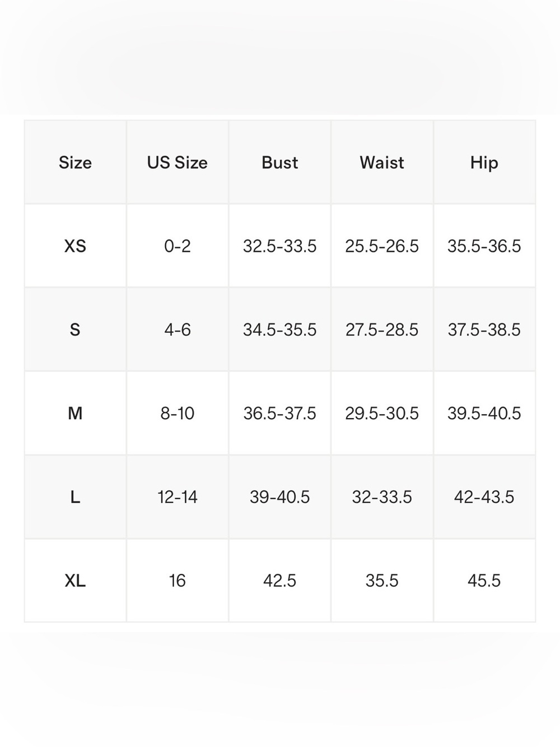Select the XS size row label
This screenshot has height=747, width=560.
pyautogui.click(x=75, y=246)
